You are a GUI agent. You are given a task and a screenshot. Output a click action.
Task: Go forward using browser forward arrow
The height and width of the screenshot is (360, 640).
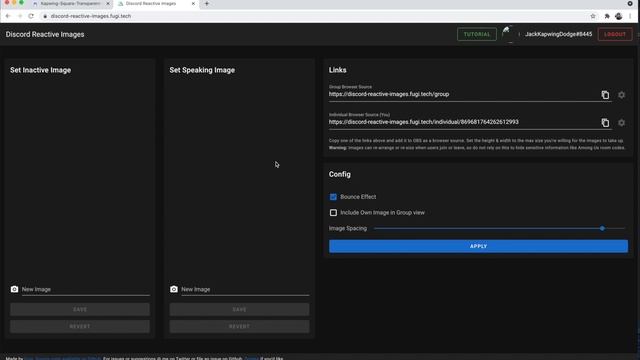tap(20, 16)
